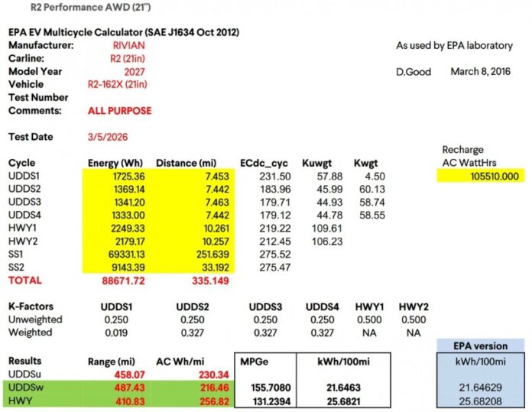This screenshot has width=532, height=412.
Task: Click MPGe value 155.7080
Action: point(271,388)
